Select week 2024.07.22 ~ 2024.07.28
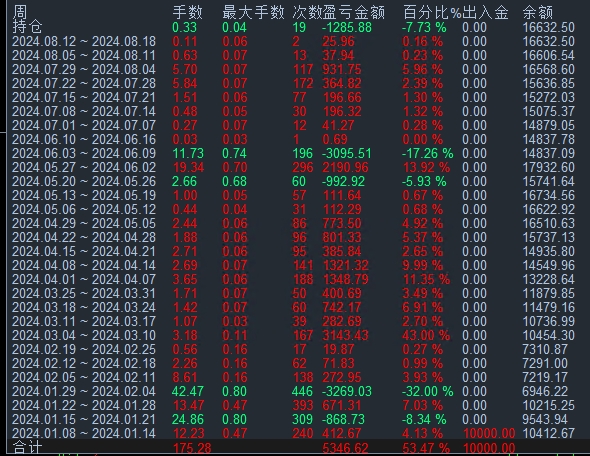The image size is (590, 456). coord(84,83)
